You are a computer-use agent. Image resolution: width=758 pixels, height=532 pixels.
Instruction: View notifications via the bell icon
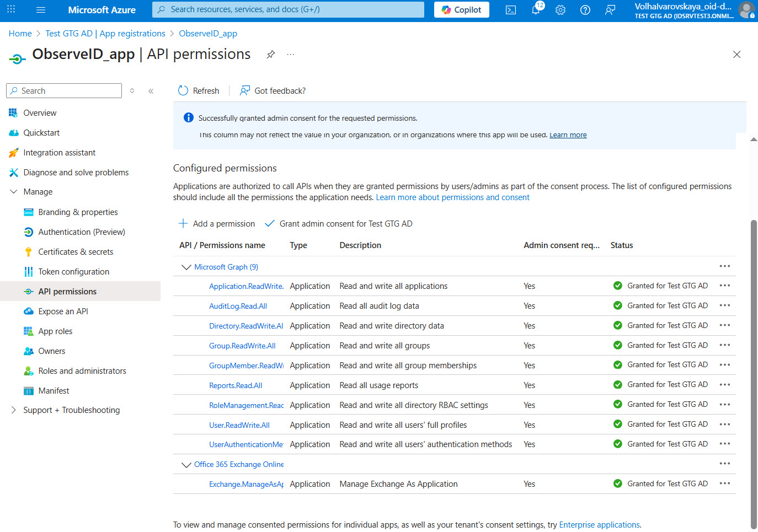pyautogui.click(x=535, y=9)
